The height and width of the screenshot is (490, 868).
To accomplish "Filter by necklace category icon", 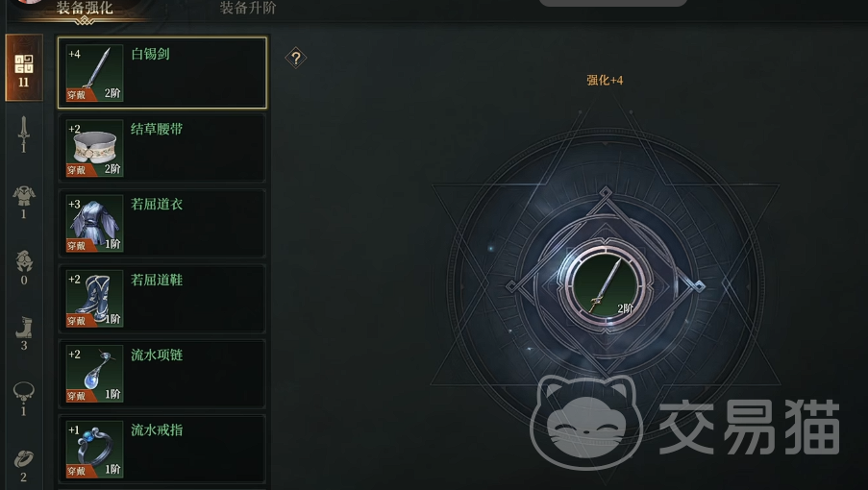I will point(24,399).
